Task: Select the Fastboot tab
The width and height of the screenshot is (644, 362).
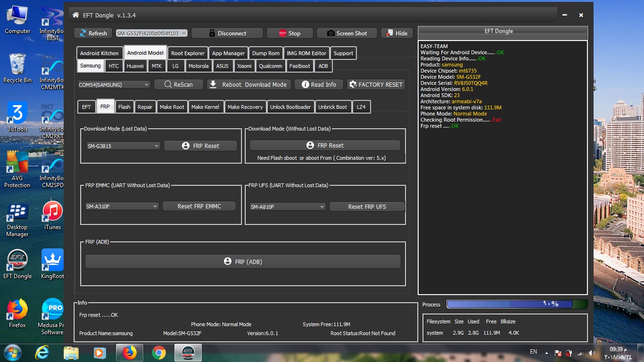Action: (300, 66)
